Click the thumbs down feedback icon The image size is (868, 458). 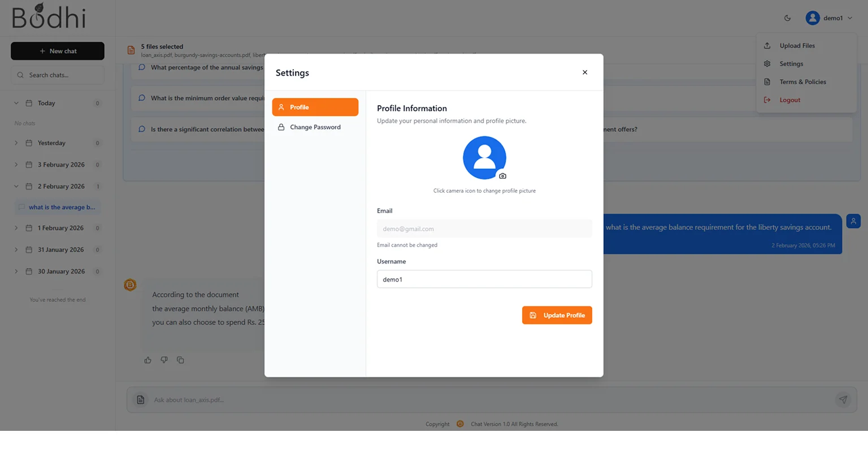click(164, 360)
